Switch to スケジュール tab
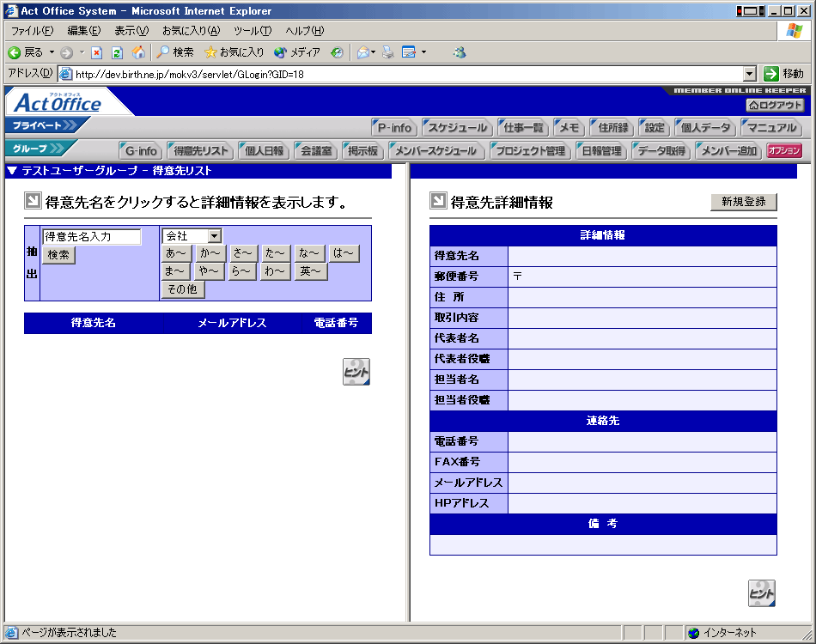This screenshot has height=644, width=816. point(457,128)
